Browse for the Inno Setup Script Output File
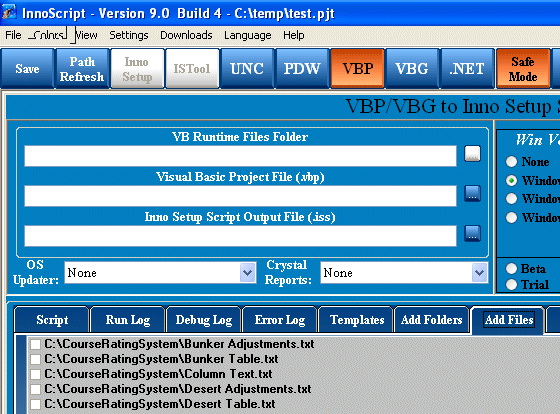 (472, 234)
